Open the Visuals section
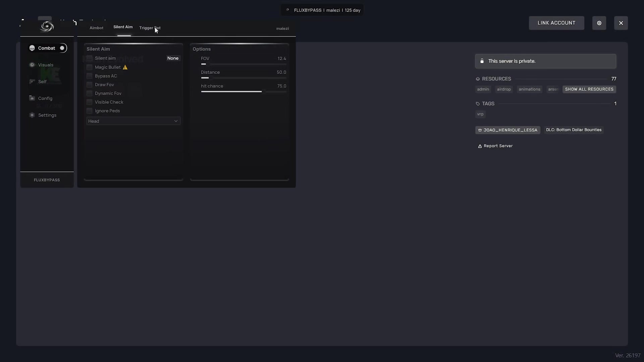 (x=46, y=65)
